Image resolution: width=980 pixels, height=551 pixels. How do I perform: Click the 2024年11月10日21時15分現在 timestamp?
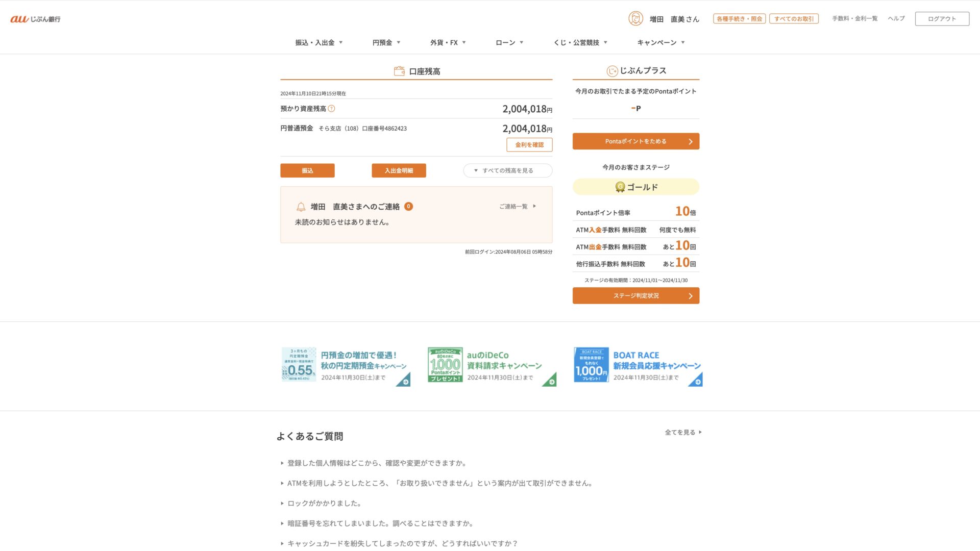(x=313, y=93)
